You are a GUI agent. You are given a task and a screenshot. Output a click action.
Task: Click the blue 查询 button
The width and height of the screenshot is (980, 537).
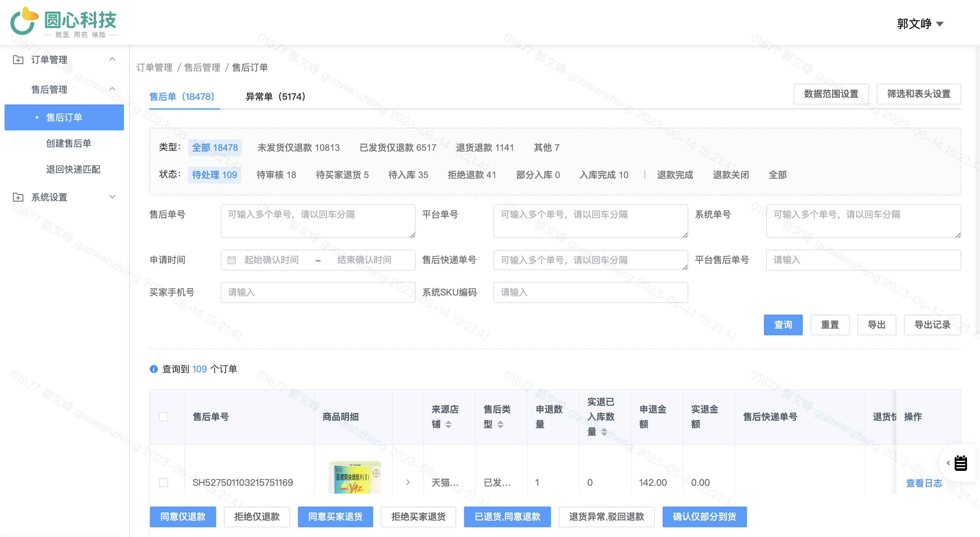(x=783, y=325)
